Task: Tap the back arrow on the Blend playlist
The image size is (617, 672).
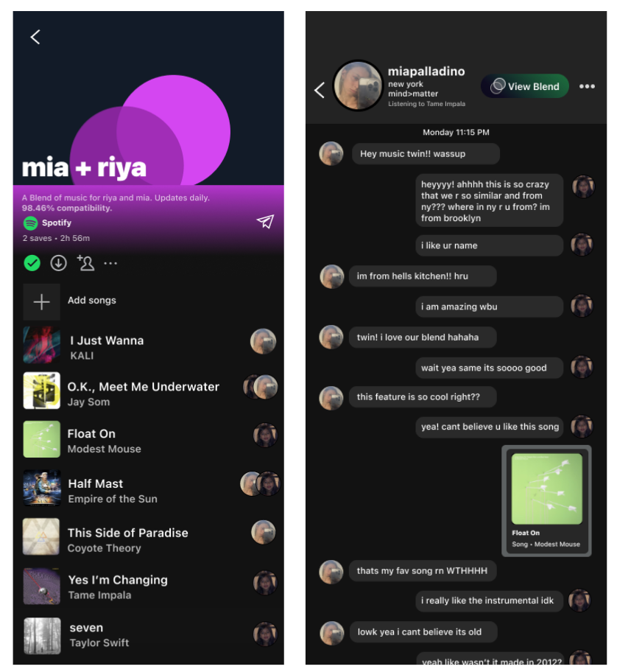Action: 35,38
